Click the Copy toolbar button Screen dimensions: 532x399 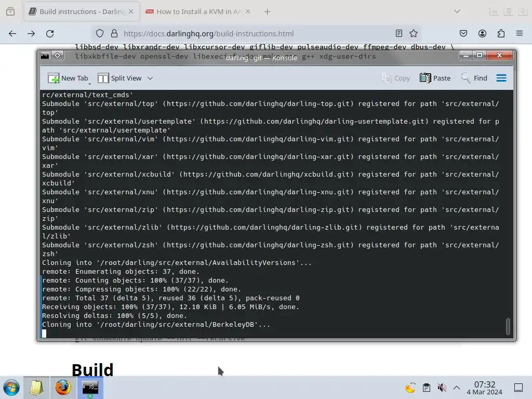(x=396, y=78)
